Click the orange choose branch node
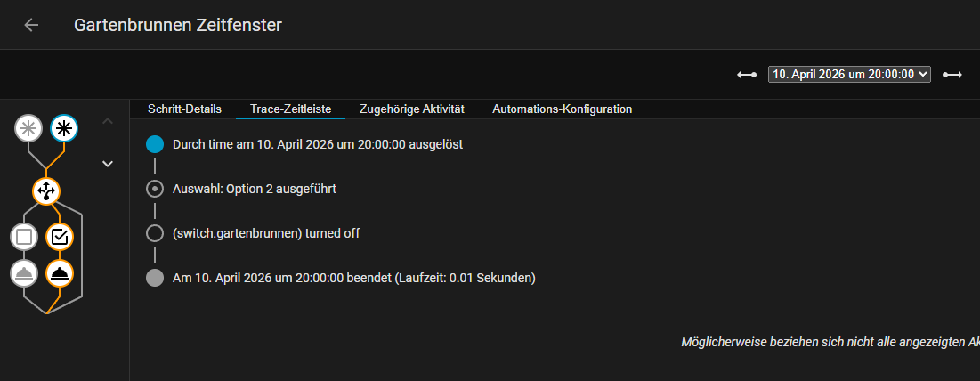Viewport: 980px width, 381px height. click(x=46, y=190)
